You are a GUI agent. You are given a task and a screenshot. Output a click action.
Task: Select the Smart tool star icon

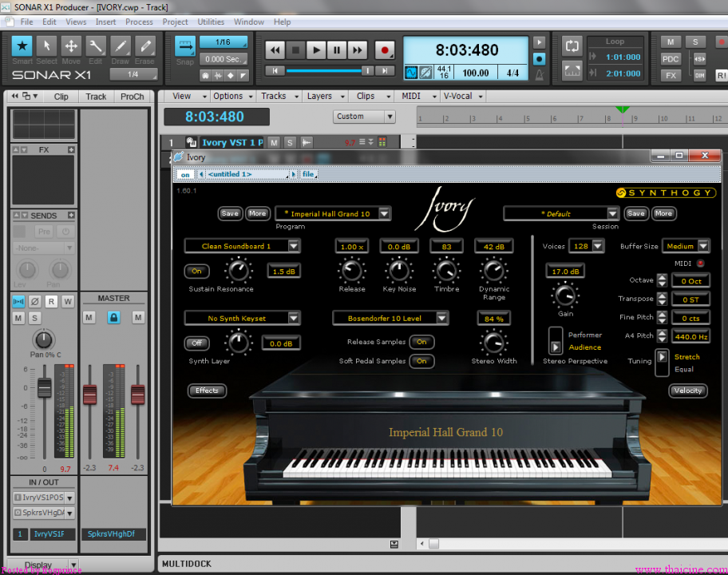coord(22,46)
